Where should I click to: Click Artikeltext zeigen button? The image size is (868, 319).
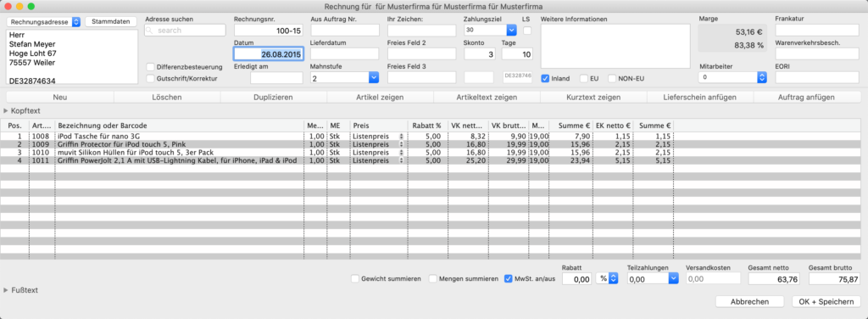(487, 97)
